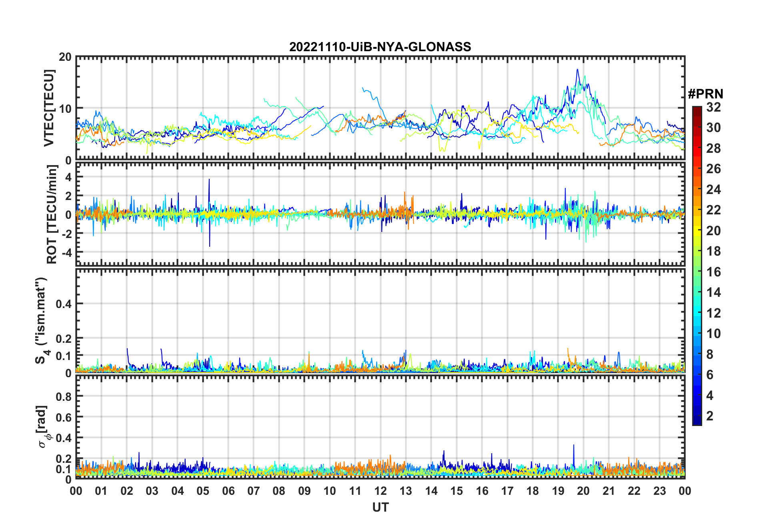Click colorbar tick label 8
Image resolution: width=761 pixels, height=532 pixels.
coord(710,354)
